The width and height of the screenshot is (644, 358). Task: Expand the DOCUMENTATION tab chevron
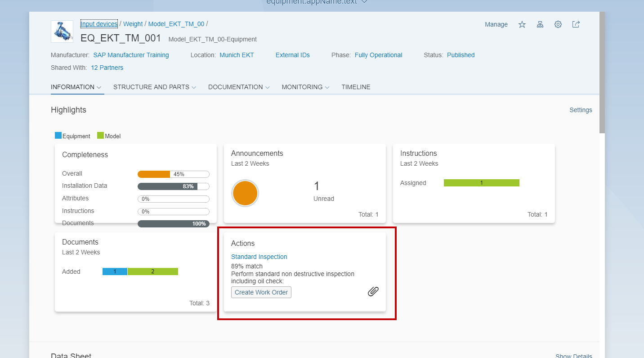(268, 87)
